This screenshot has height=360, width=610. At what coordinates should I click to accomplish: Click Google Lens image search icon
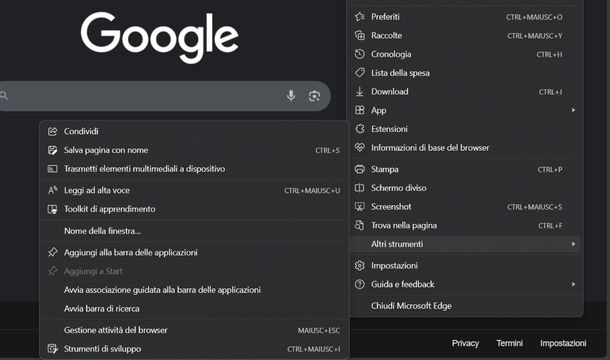pos(314,96)
